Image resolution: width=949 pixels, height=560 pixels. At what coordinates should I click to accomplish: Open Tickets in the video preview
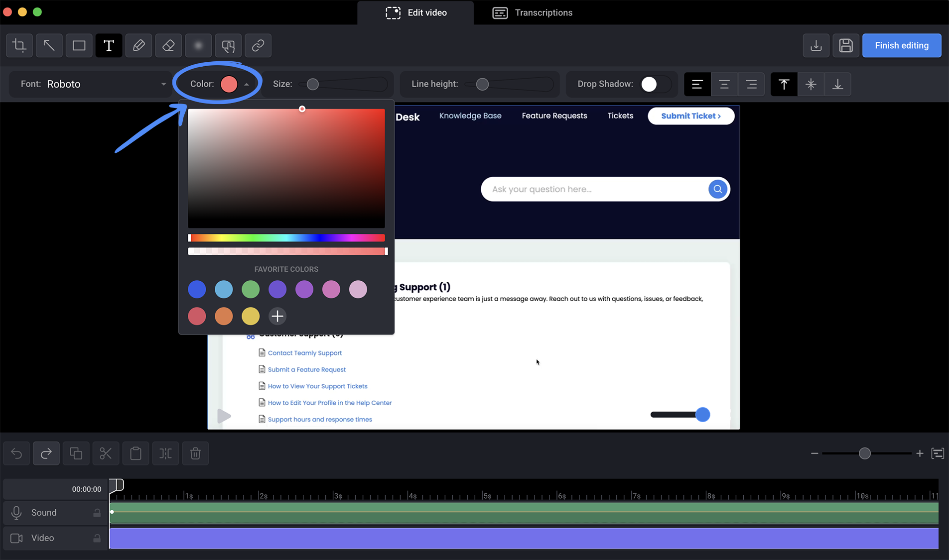(x=620, y=115)
